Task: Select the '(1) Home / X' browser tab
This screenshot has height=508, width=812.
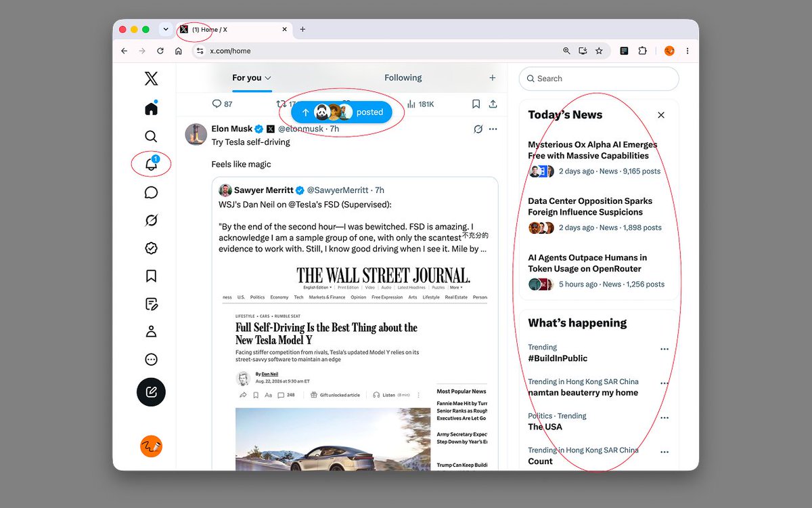Action: click(234, 29)
